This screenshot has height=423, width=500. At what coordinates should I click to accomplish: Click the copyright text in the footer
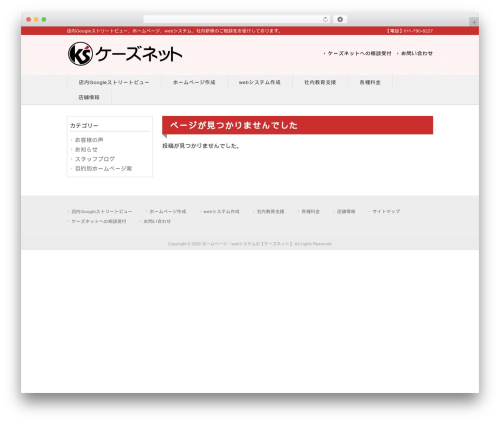pos(250,244)
